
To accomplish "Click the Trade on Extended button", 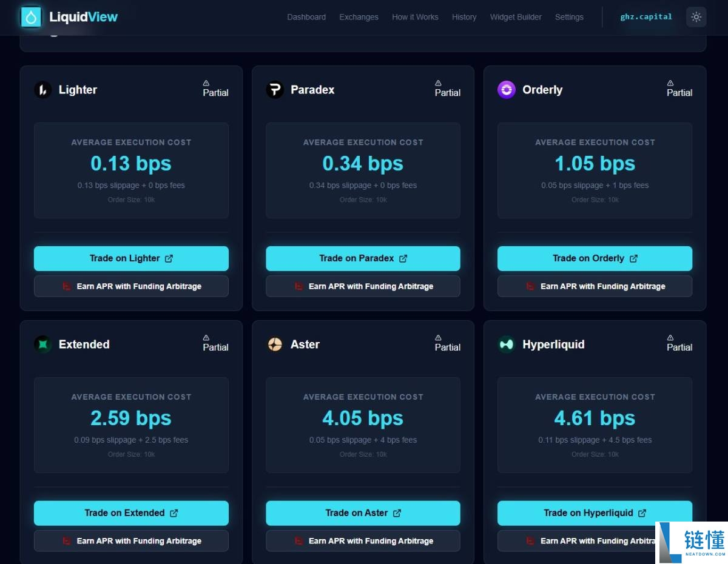I will [x=131, y=513].
